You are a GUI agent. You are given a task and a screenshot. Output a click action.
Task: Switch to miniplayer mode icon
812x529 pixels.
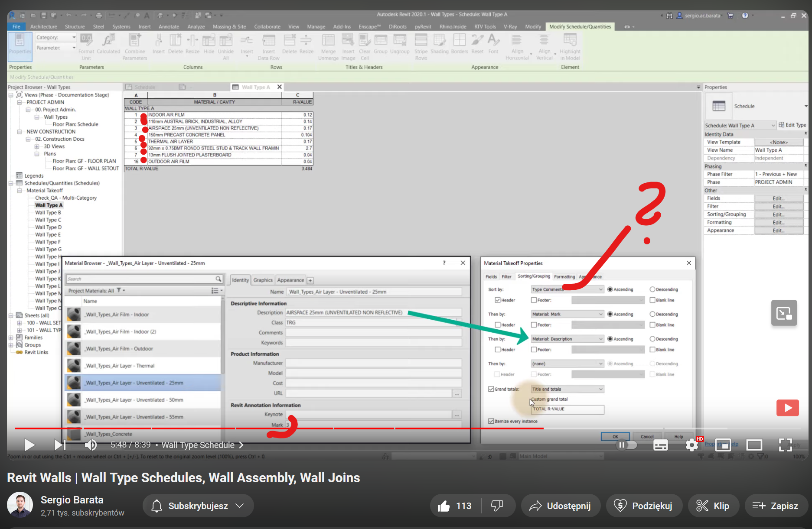723,445
